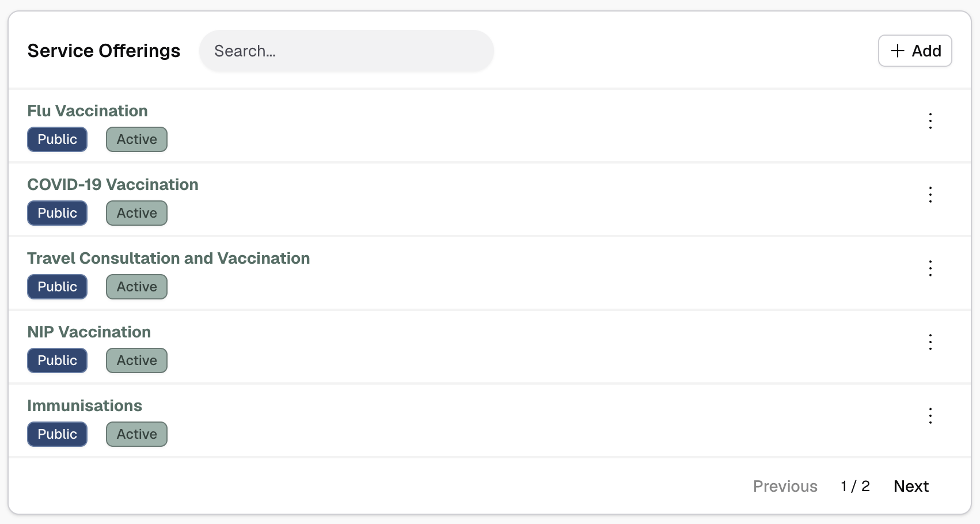Open Travel Consultation and Vaccination offering
980x524 pixels.
point(169,258)
